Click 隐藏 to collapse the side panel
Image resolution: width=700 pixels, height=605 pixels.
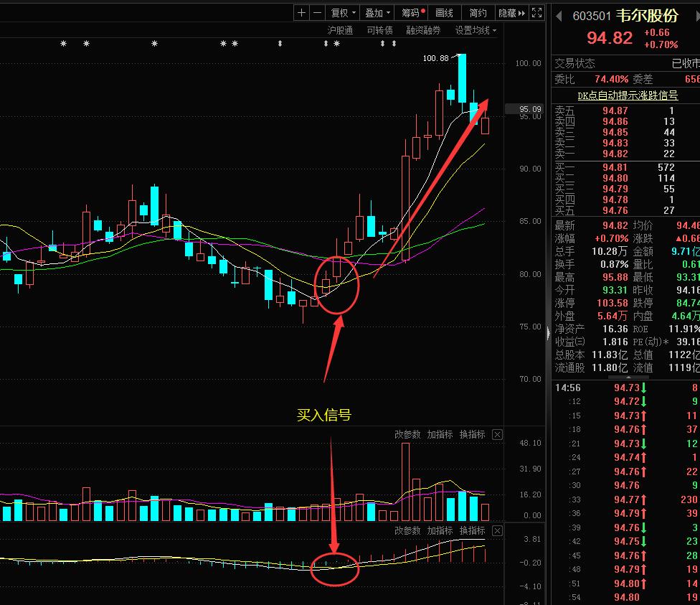coord(511,13)
